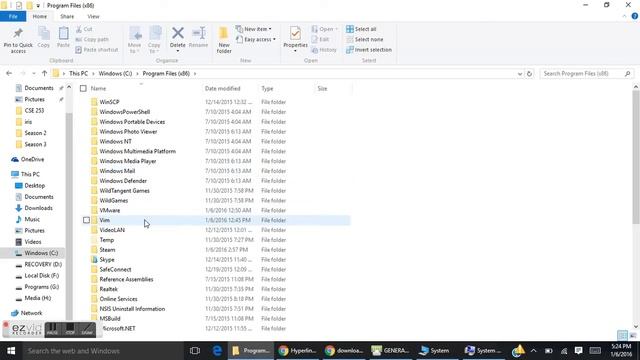Click the Cut command

(84, 29)
